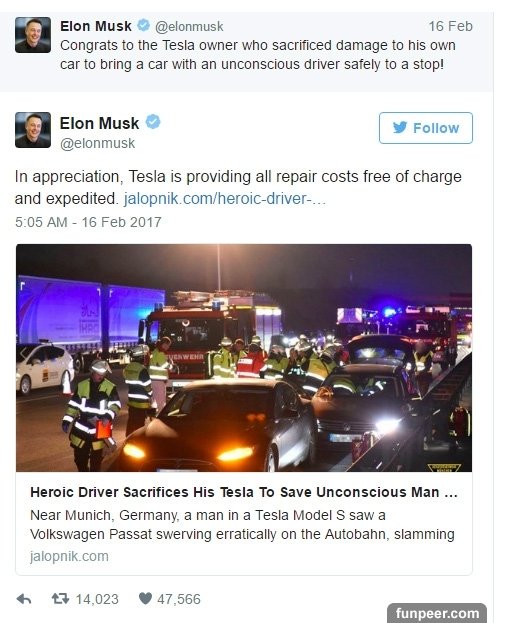Click the @elonmusk handle under the main name

(x=97, y=143)
